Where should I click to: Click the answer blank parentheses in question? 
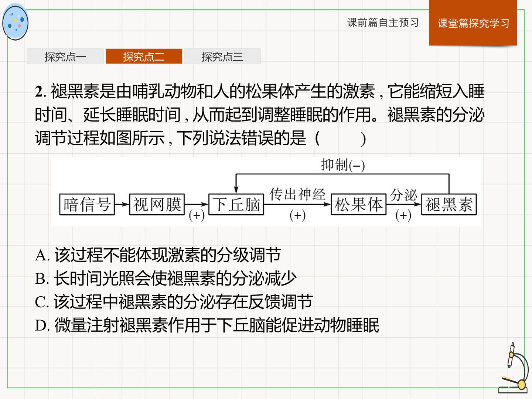coord(341,139)
